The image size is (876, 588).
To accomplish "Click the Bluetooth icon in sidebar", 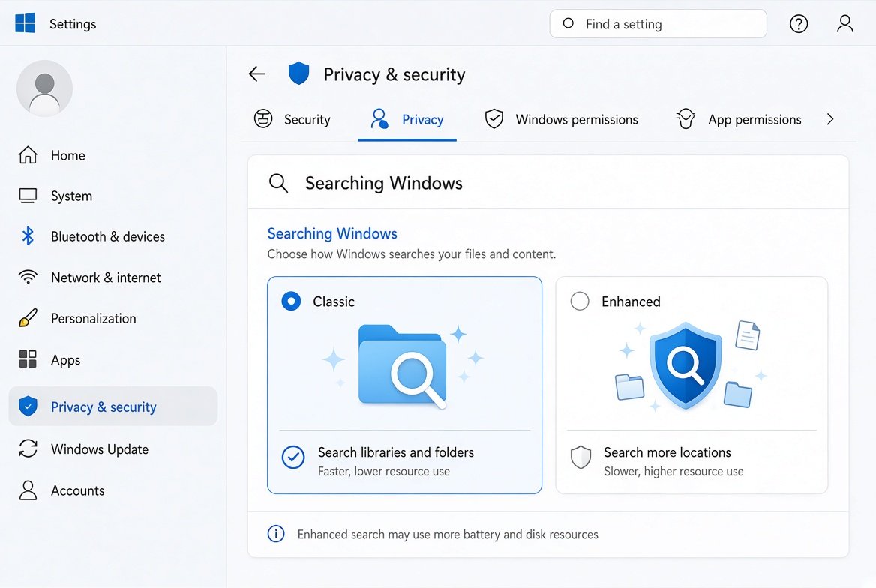I will click(x=27, y=235).
